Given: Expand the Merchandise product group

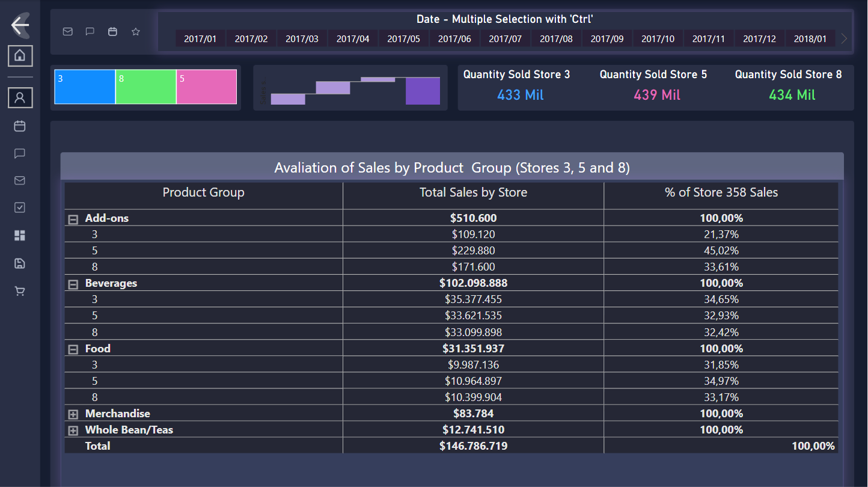Looking at the screenshot, I should 73,414.
